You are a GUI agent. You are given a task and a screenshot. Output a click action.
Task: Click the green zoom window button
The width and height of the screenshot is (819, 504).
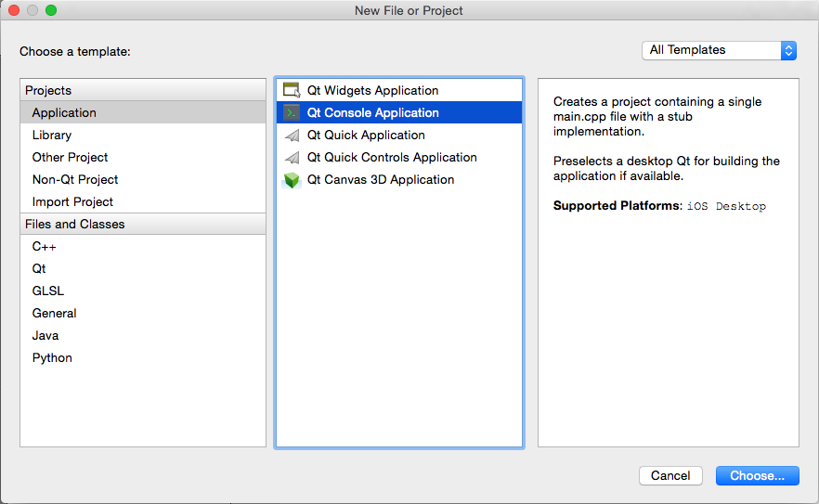(51, 10)
